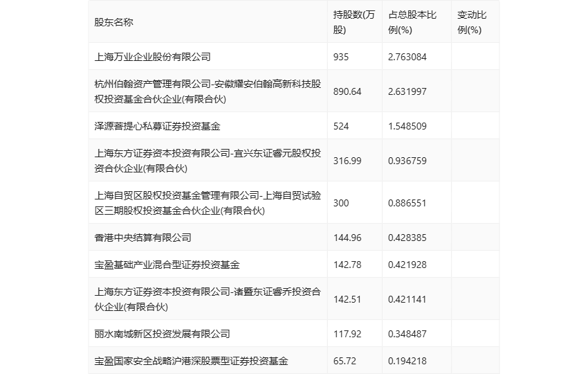Select the 300 shareholding value
This screenshot has height=374, width=588.
tap(341, 203)
